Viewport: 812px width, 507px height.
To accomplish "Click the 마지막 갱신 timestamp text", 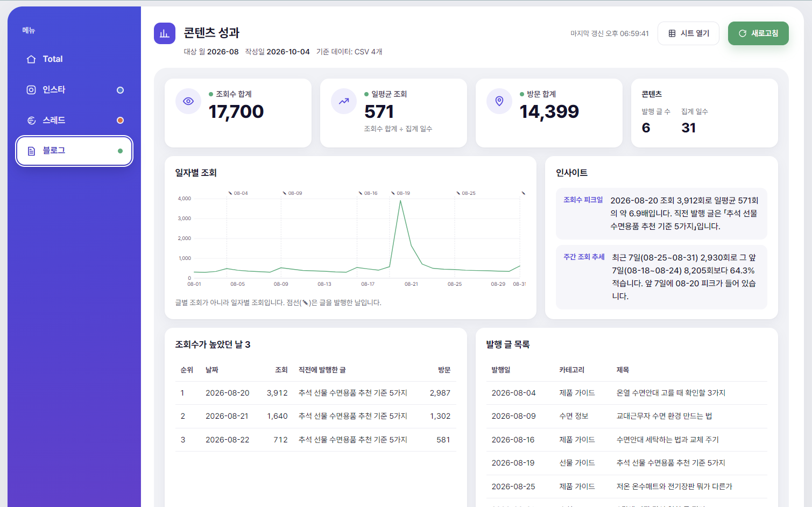I will click(x=610, y=33).
